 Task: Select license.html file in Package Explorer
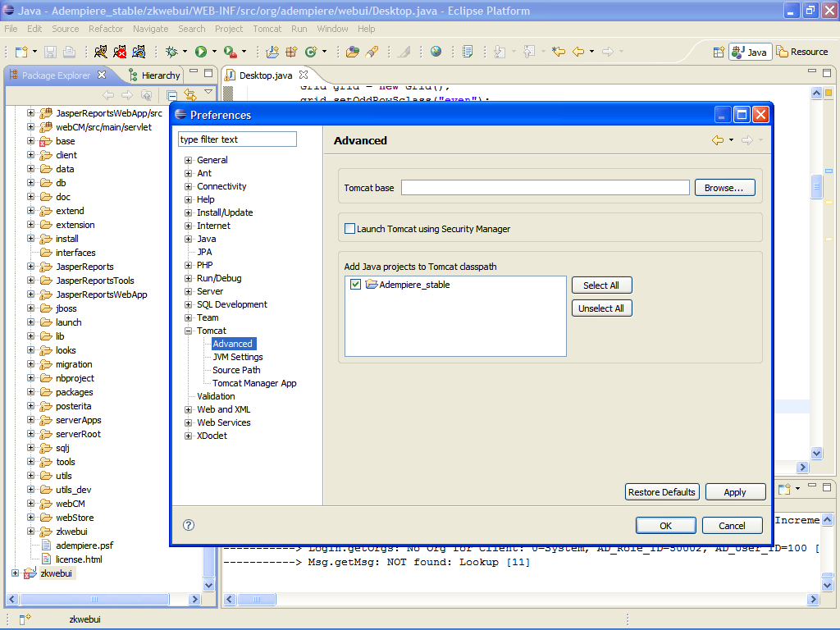point(79,559)
